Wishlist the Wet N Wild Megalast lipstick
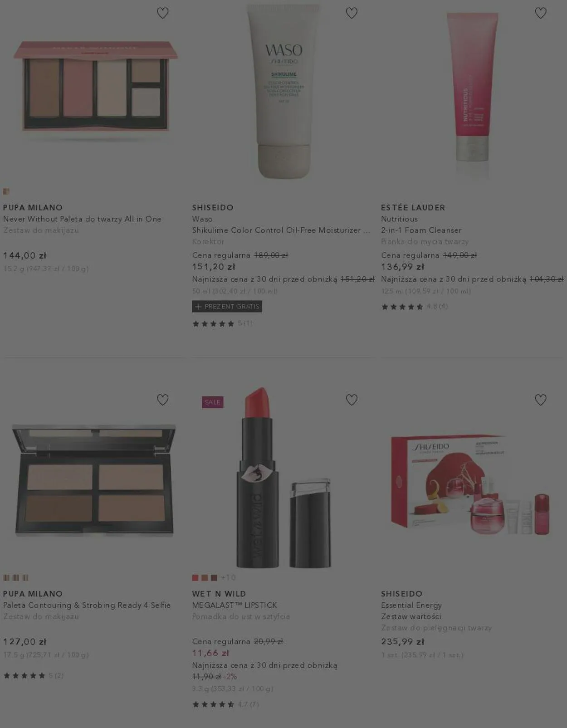Viewport: 567px width, 728px height. pos(352,400)
